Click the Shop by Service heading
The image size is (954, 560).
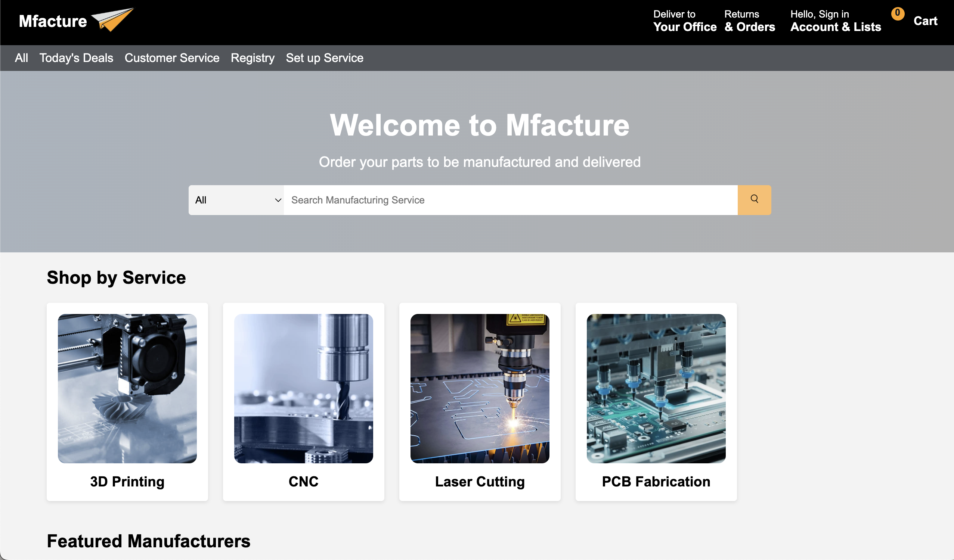pos(116,277)
